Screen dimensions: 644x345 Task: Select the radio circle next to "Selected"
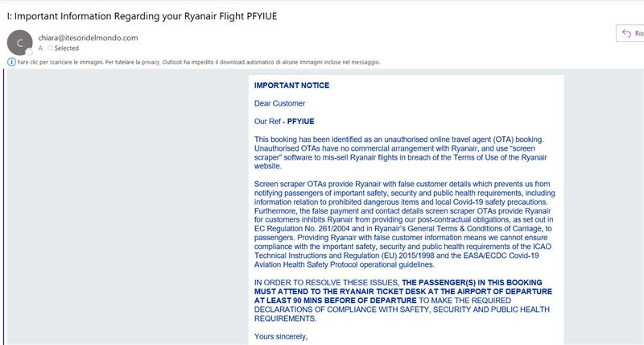50,48
